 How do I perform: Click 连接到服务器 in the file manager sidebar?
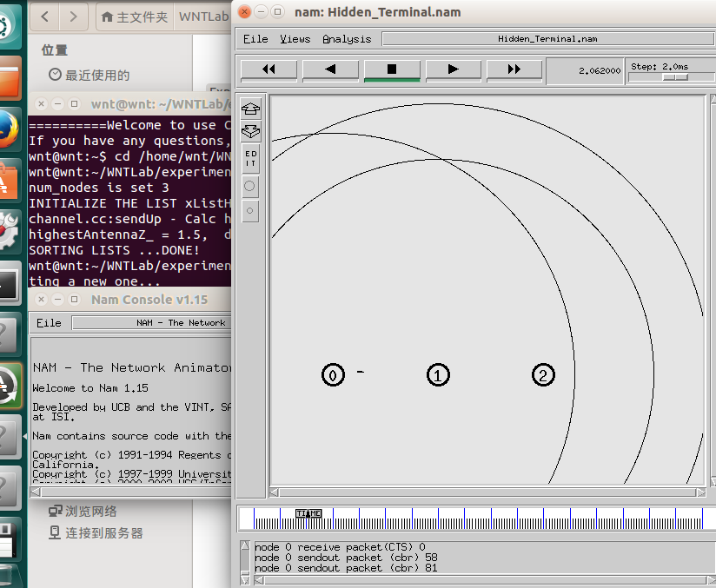click(96, 533)
